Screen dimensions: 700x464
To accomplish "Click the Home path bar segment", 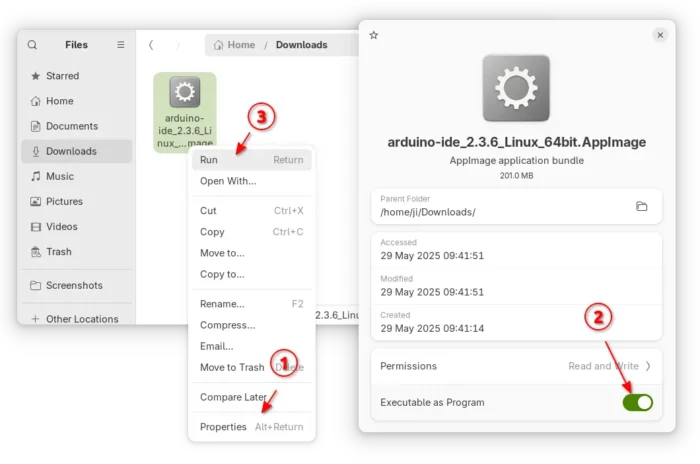I will [x=234, y=45].
